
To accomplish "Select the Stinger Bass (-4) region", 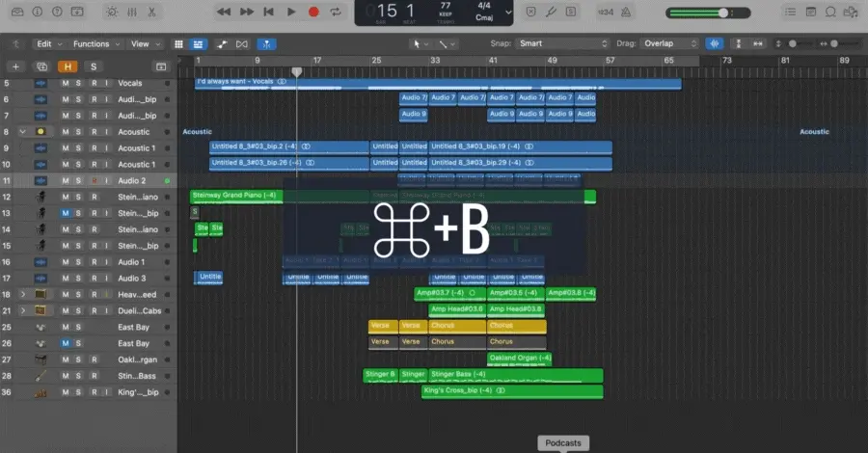I will coord(516,376).
